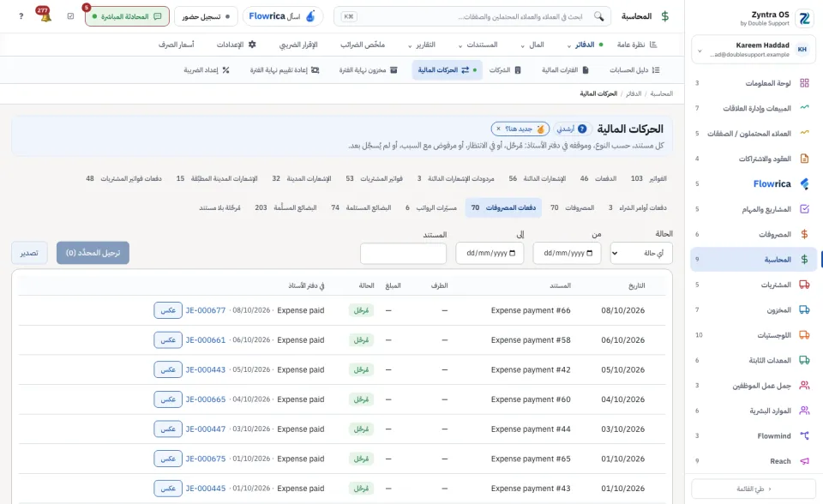Click the Zyntra OS logo icon
823x504 pixels.
point(804,18)
